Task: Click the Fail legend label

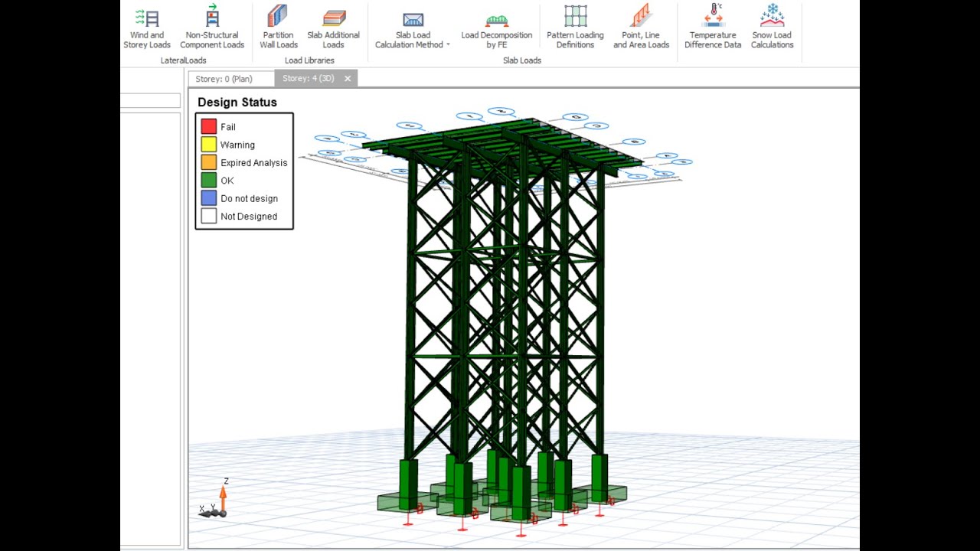Action: pyautogui.click(x=228, y=127)
